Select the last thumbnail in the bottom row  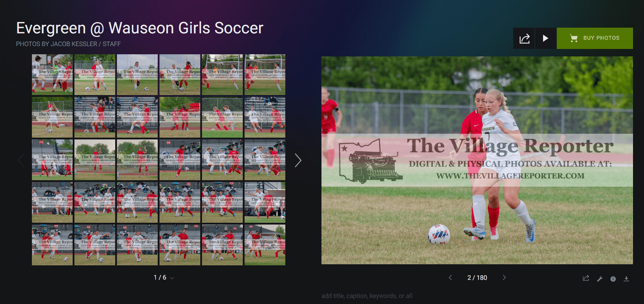point(265,245)
